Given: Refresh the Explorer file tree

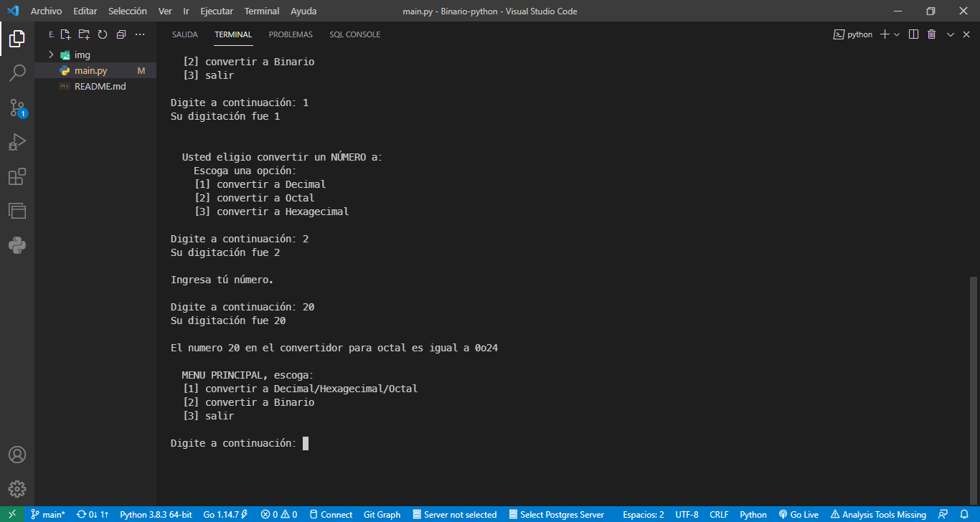Looking at the screenshot, I should click(x=103, y=34).
